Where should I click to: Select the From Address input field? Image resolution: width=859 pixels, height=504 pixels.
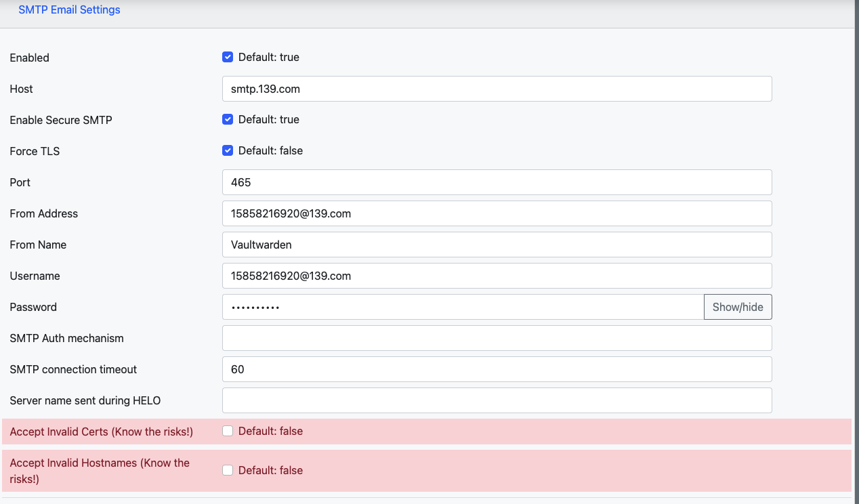click(x=497, y=213)
